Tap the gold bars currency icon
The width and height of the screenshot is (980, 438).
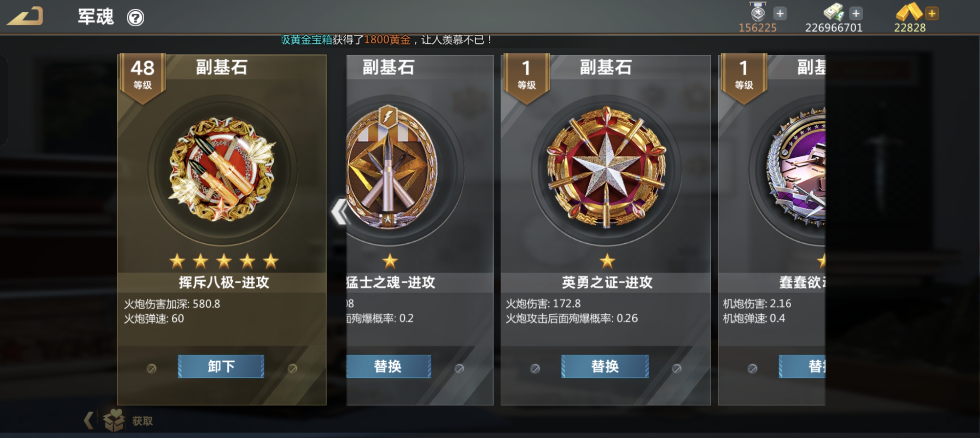pos(909,11)
